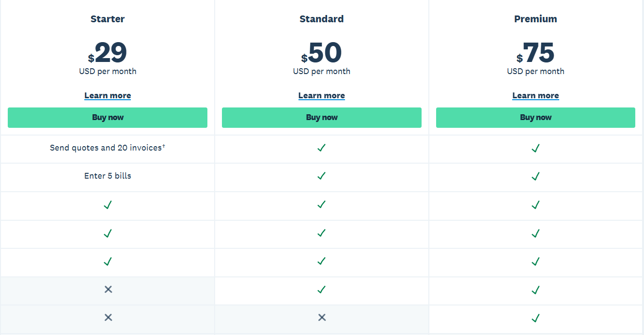644x335 pixels.
Task: Click the X mark in Starter's sixth row
Action: (x=108, y=289)
